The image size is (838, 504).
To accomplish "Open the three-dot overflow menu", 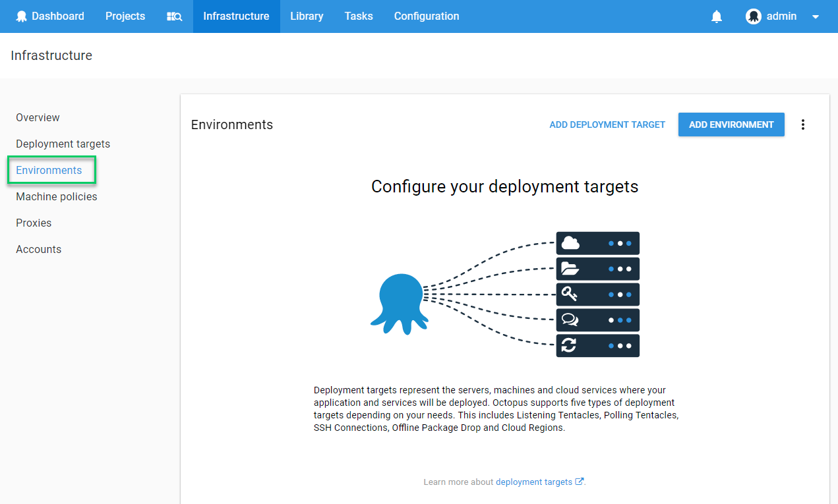I will [x=802, y=125].
